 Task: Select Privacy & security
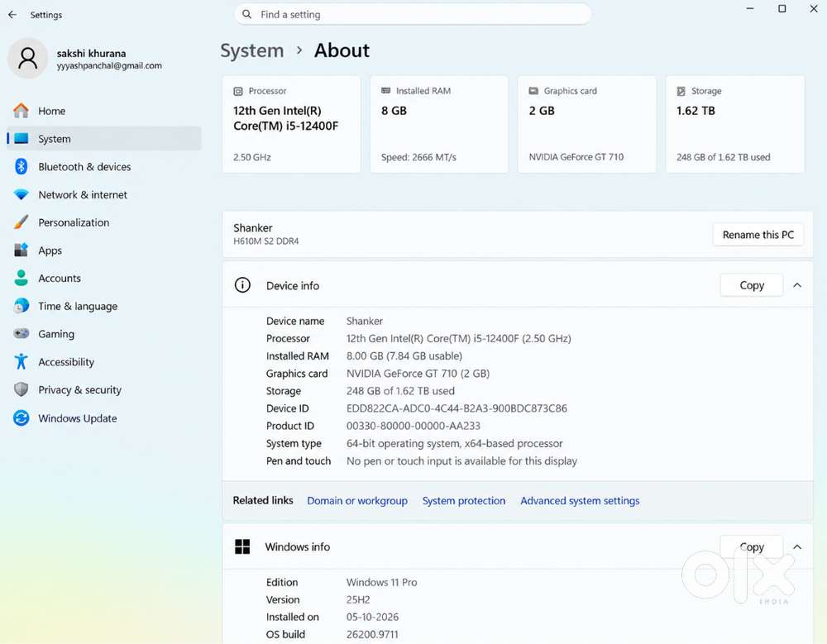[x=104, y=389]
